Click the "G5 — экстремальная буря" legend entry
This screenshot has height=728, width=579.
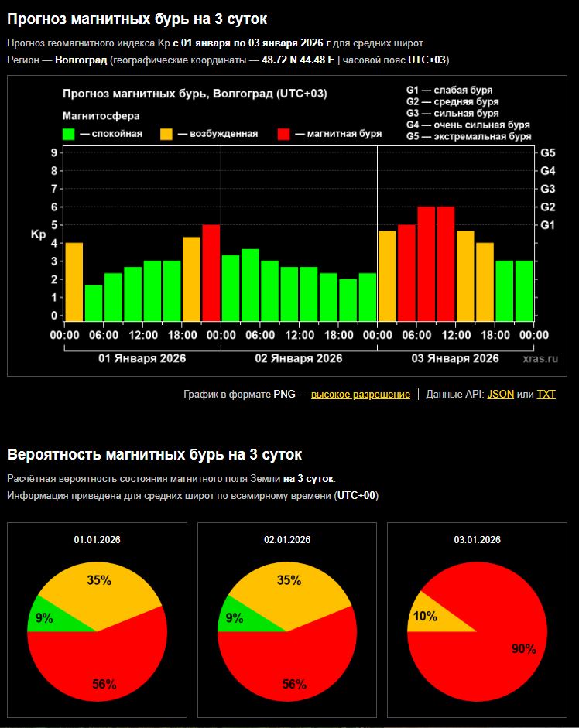coord(468,137)
